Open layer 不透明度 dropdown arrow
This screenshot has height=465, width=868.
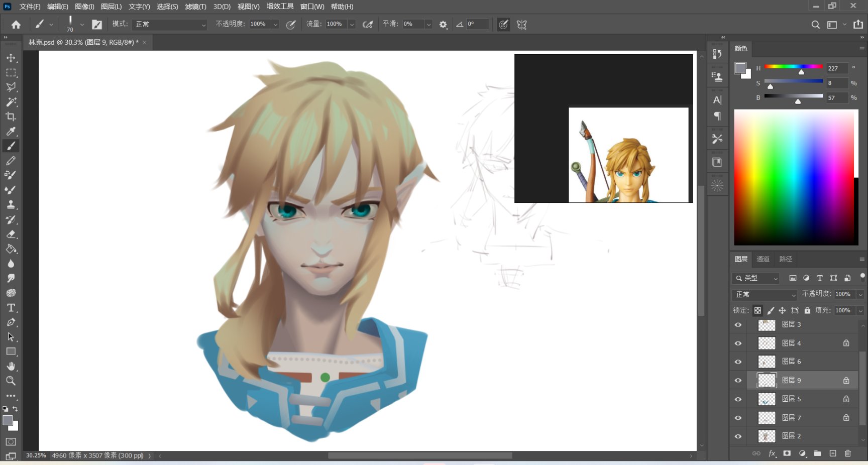pyautogui.click(x=860, y=294)
